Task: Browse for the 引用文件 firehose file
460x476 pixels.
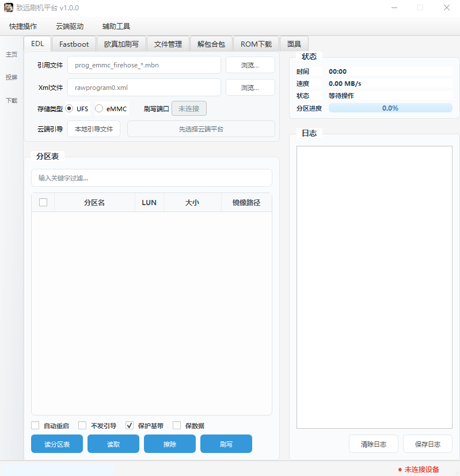Action: click(250, 65)
